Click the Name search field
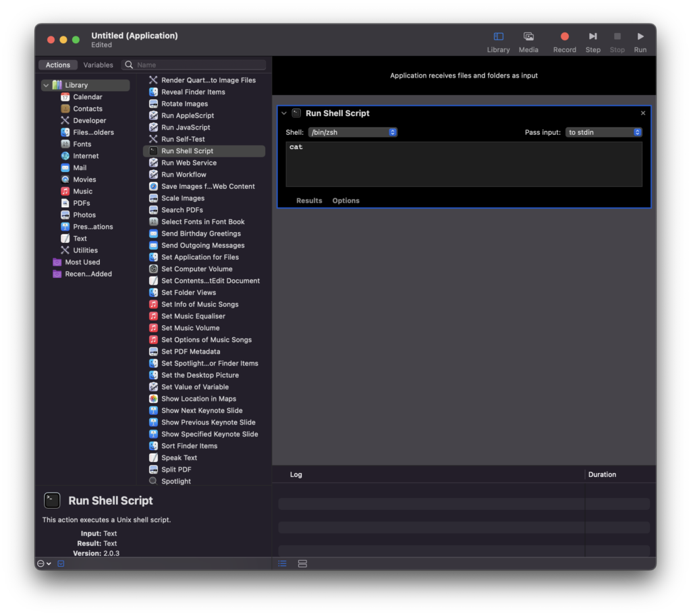This screenshot has height=616, width=691. click(x=194, y=65)
